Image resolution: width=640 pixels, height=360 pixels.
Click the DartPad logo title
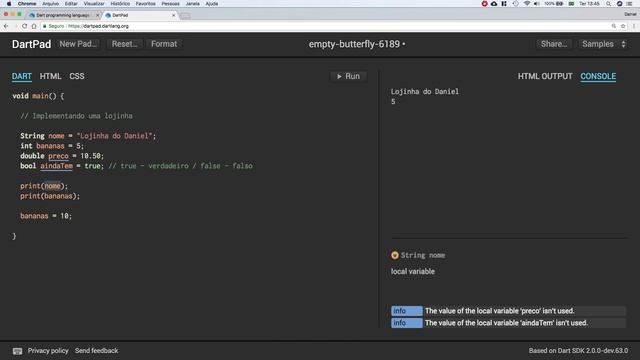tap(31, 44)
